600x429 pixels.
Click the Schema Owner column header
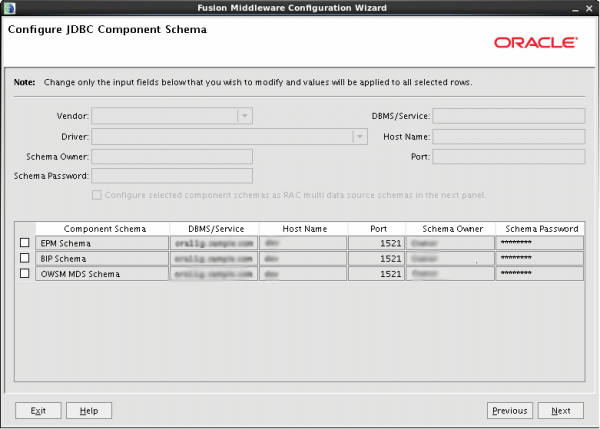(x=452, y=229)
